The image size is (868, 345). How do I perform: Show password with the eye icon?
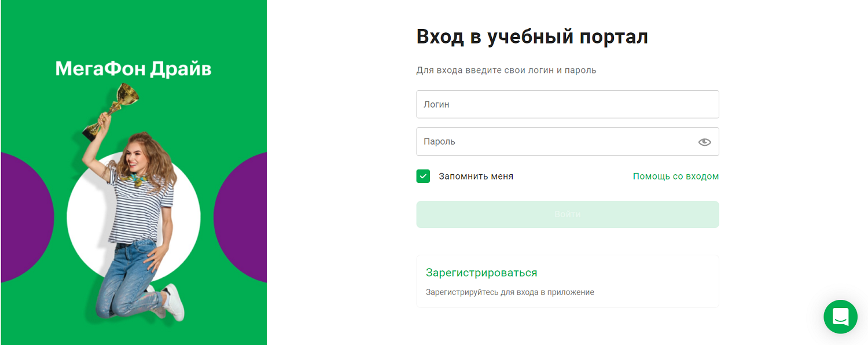(x=704, y=142)
